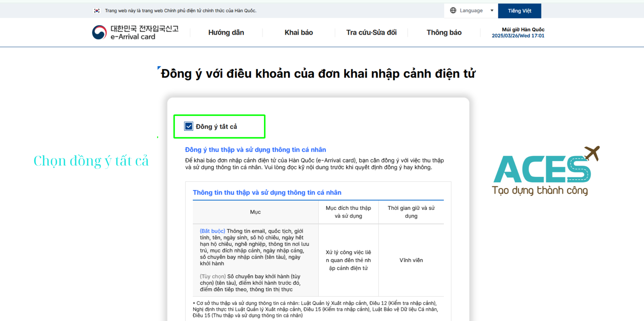Click the Korea time 2025/03/26/Wed 17:01
The height and width of the screenshot is (321, 644).
[518, 36]
